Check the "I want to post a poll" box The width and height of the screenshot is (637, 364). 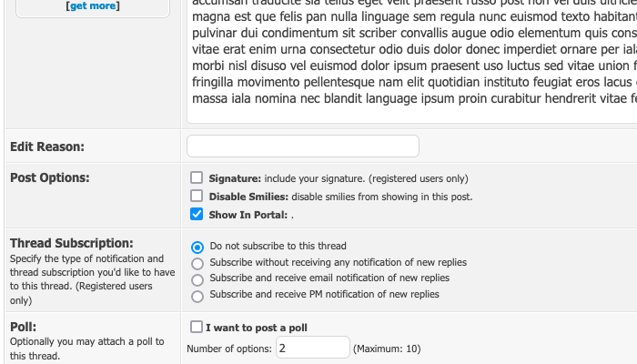tap(196, 327)
